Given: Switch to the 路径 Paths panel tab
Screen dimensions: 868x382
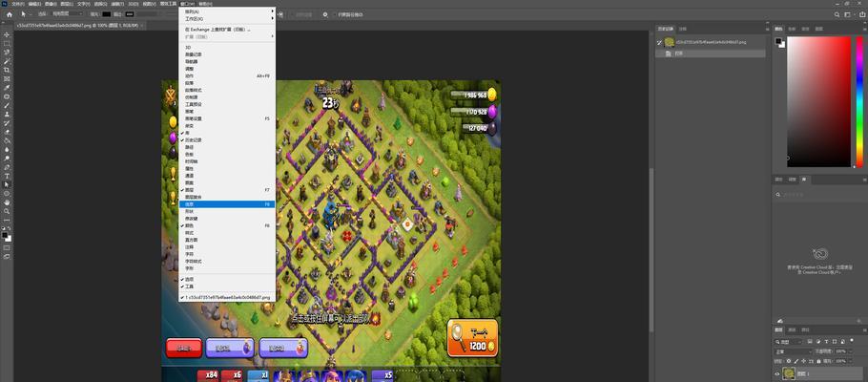Looking at the screenshot, I should pos(805,329).
